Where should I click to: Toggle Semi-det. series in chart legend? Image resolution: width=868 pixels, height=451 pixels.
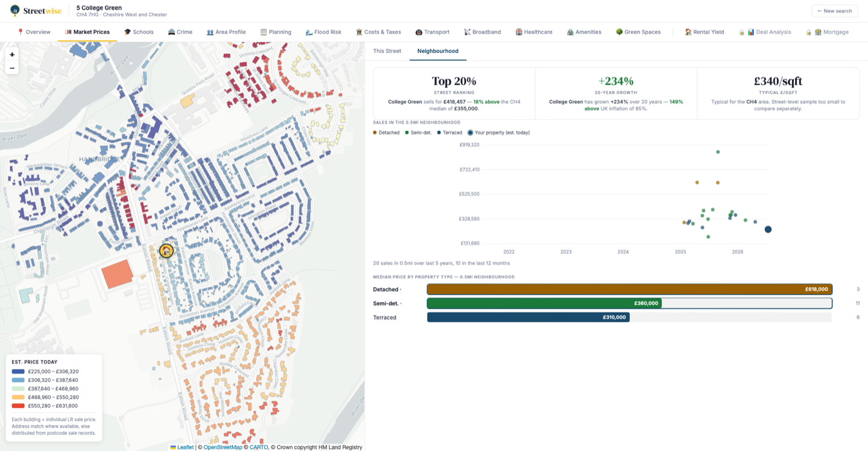419,133
